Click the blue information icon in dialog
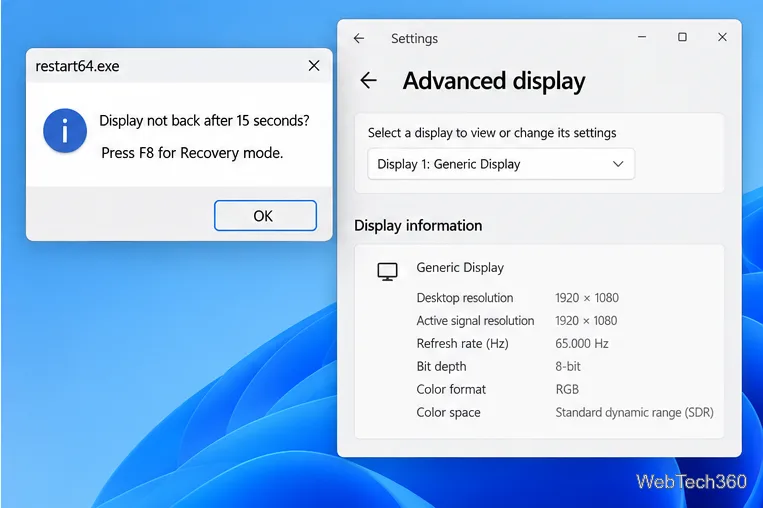 tap(65, 131)
